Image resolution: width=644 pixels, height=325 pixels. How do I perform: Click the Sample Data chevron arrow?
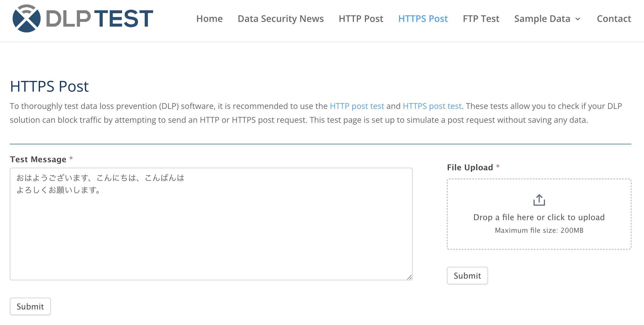pos(578,19)
